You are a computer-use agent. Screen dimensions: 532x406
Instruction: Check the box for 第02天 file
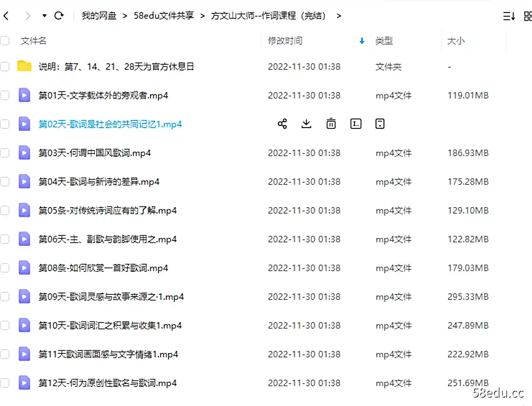click(x=5, y=124)
